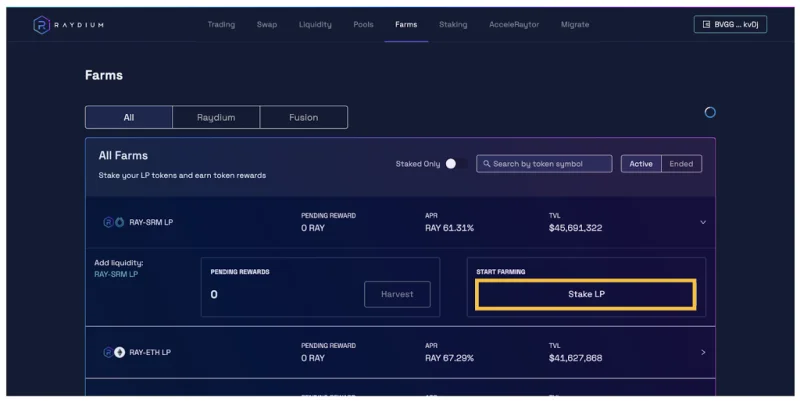Screen dimensions: 800x401
Task: Open the Staking nav item
Action: (453, 24)
